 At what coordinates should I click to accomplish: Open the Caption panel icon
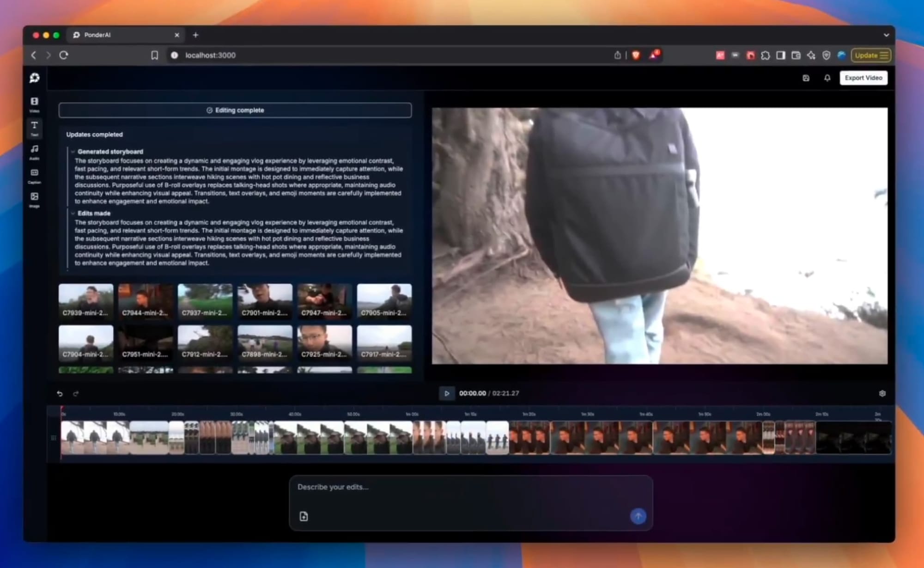pyautogui.click(x=34, y=175)
